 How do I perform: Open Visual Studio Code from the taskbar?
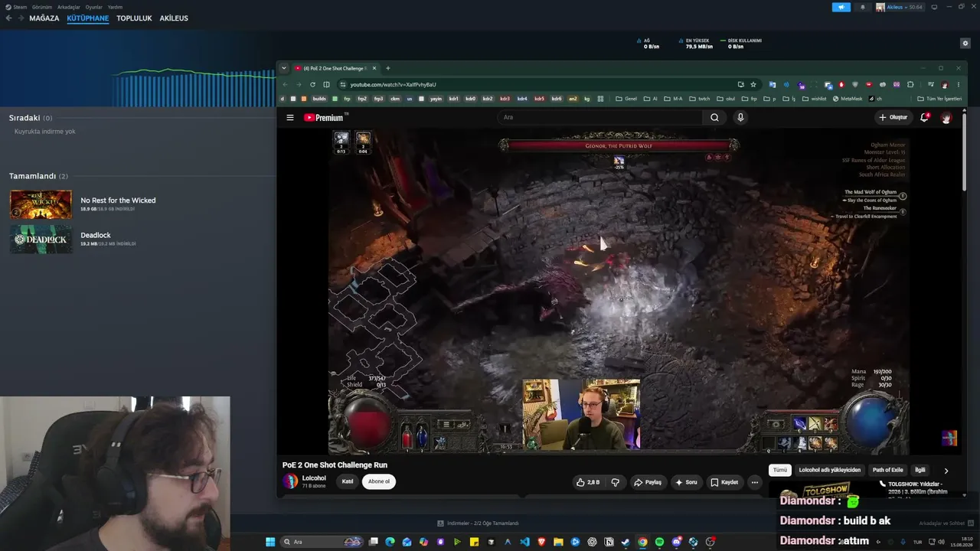point(524,542)
